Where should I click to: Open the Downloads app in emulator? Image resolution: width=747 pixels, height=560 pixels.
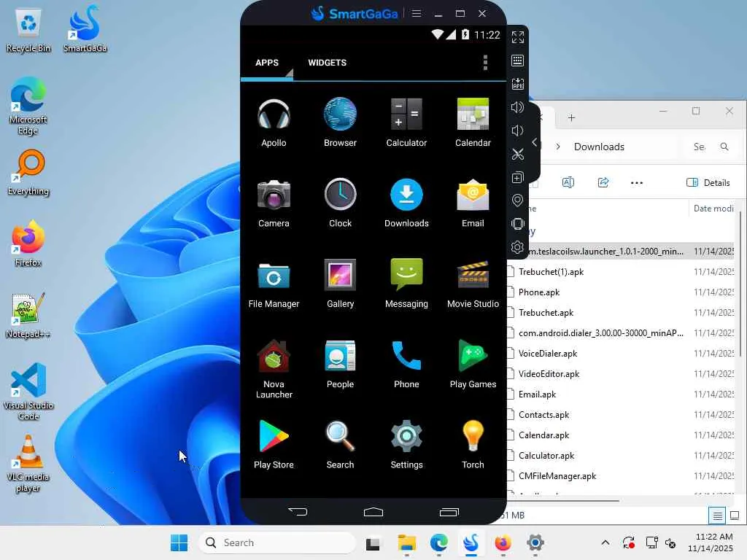[x=406, y=203]
